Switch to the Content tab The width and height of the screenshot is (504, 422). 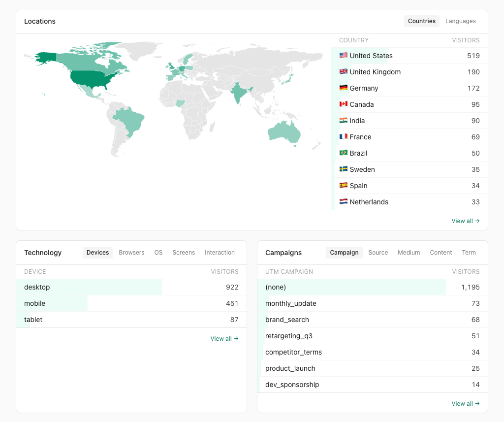441,253
